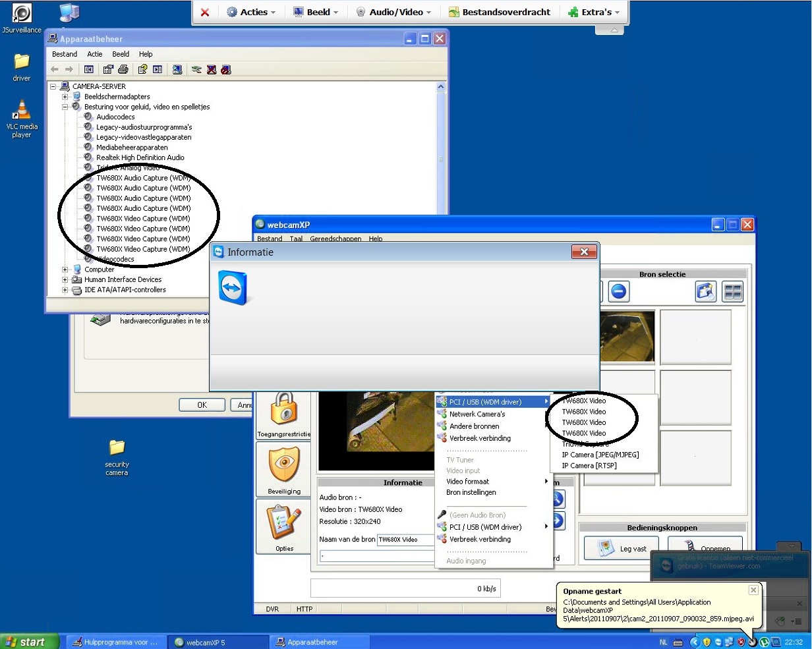Click the Naam van de bron text field
Viewport: 812px width, 649px height.
(x=407, y=540)
